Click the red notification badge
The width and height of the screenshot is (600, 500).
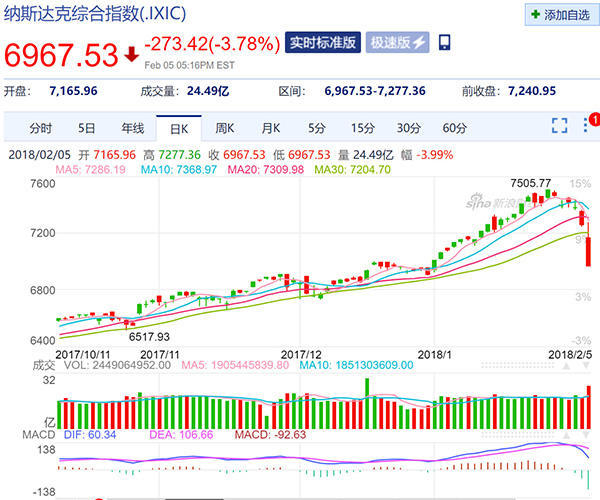tap(595, 119)
